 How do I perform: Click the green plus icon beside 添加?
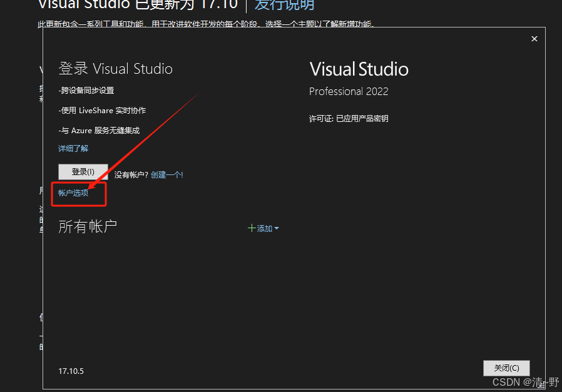click(252, 228)
